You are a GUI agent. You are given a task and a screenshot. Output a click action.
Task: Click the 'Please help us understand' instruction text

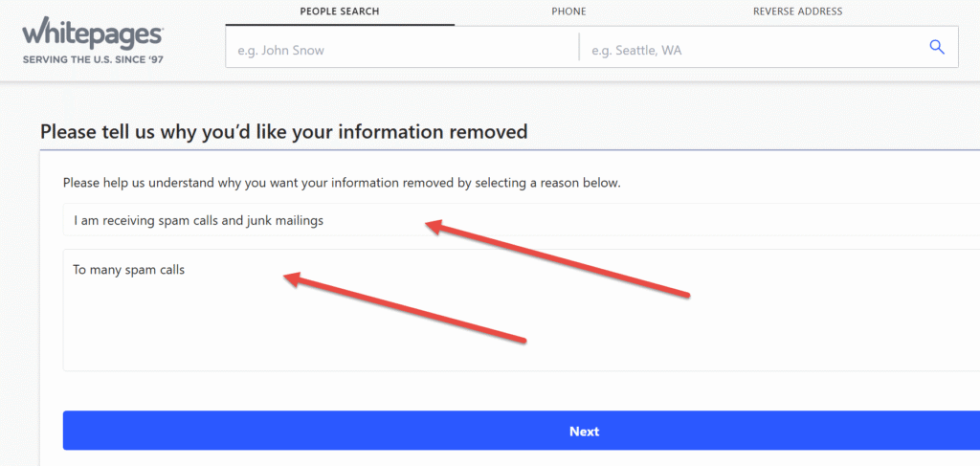pyautogui.click(x=342, y=185)
